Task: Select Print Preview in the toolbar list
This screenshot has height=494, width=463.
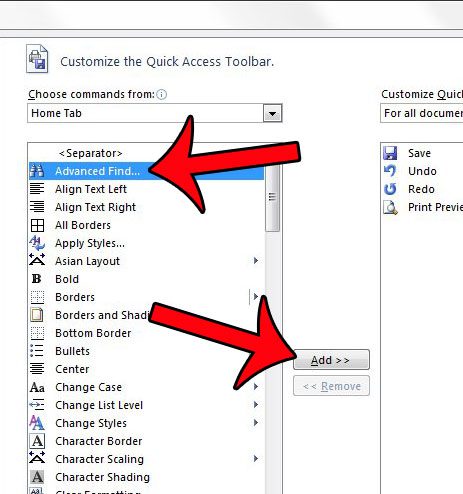Action: coord(435,207)
